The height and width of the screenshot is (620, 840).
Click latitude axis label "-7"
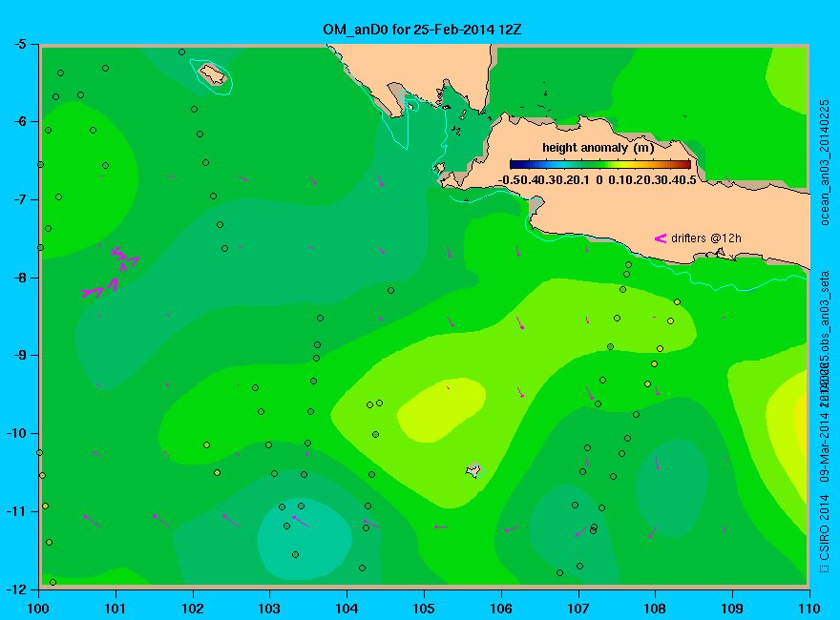[x=19, y=199]
